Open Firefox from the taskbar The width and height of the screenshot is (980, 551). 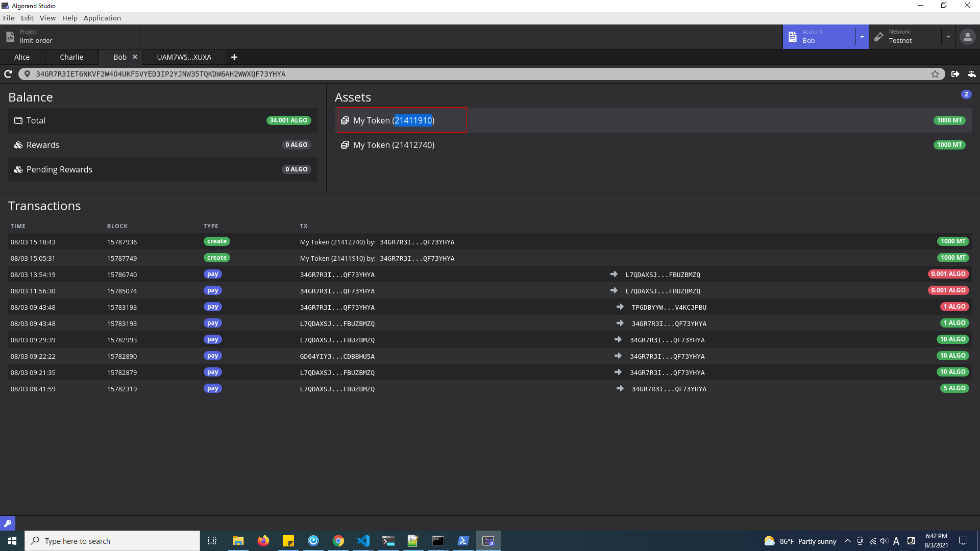(263, 541)
